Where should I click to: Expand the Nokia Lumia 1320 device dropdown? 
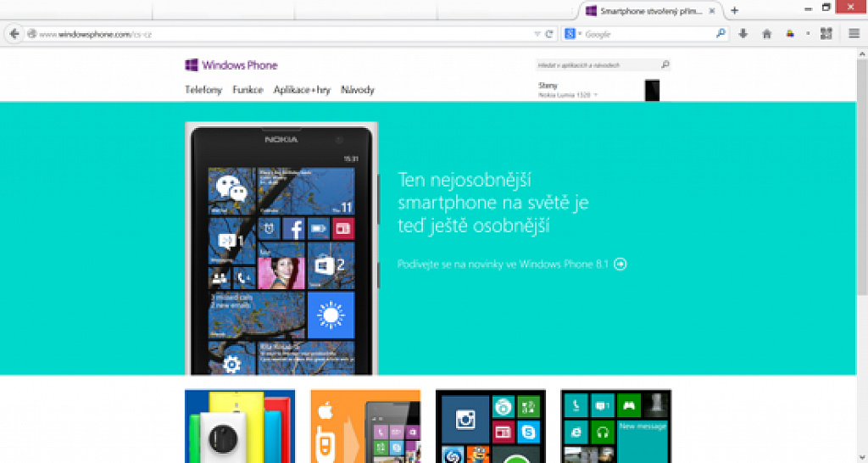(568, 95)
